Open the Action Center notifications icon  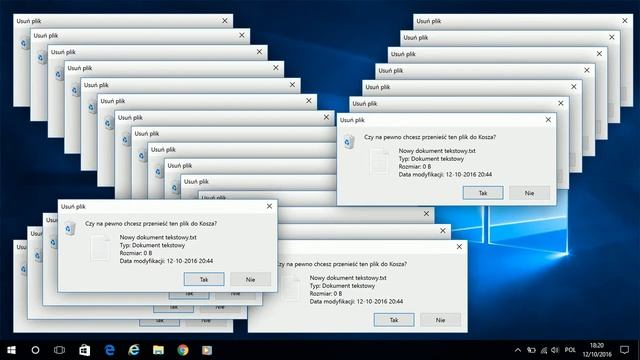click(x=624, y=350)
